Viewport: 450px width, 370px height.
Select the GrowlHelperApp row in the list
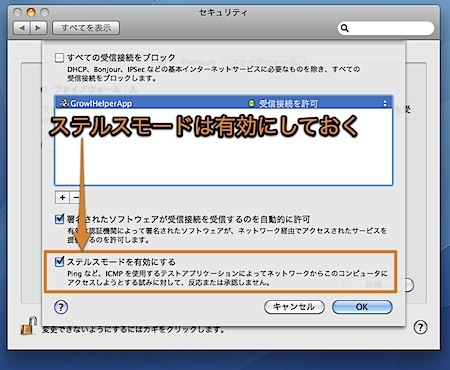223,103
